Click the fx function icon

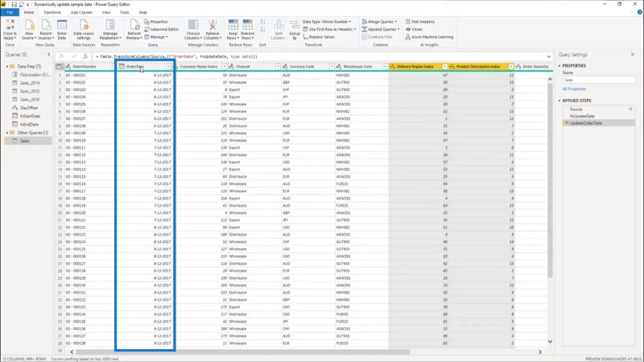point(85,56)
